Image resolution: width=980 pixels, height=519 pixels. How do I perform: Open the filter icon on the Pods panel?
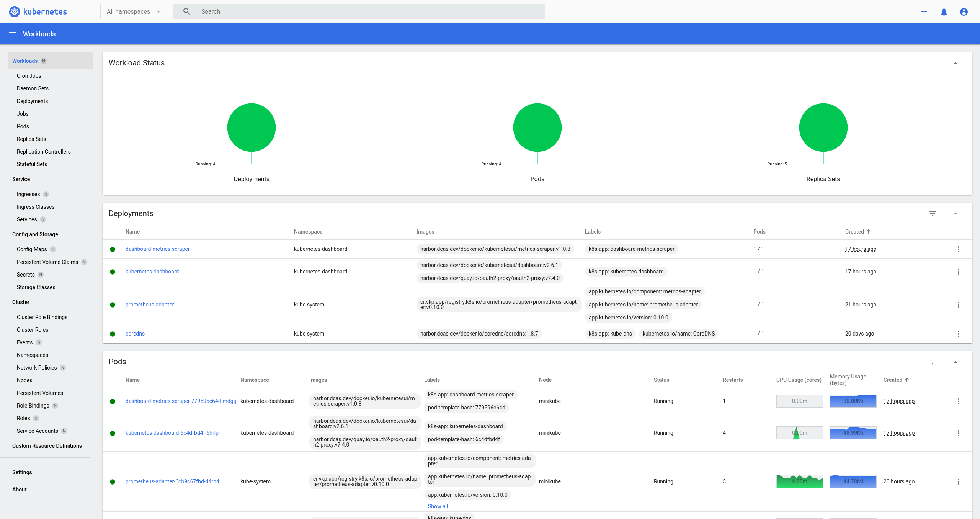click(x=933, y=362)
